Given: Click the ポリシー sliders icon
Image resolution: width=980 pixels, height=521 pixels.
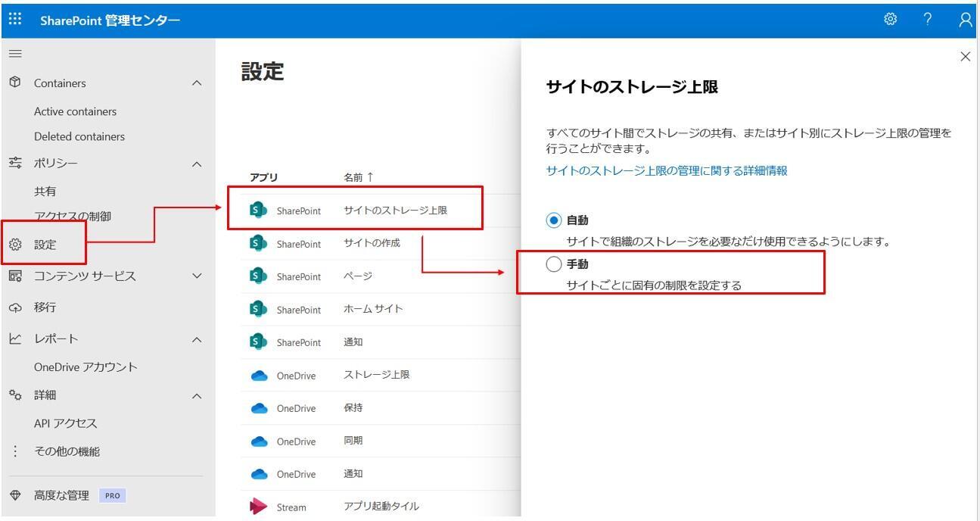Looking at the screenshot, I should click(x=15, y=163).
